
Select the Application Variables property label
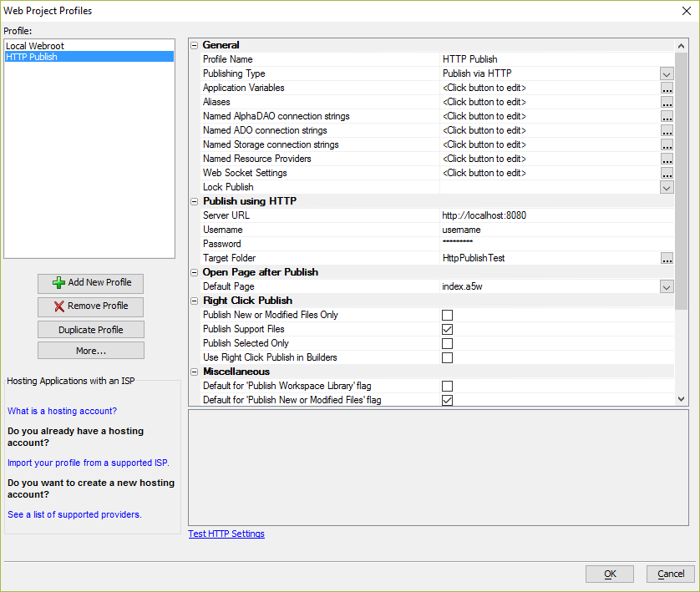243,88
